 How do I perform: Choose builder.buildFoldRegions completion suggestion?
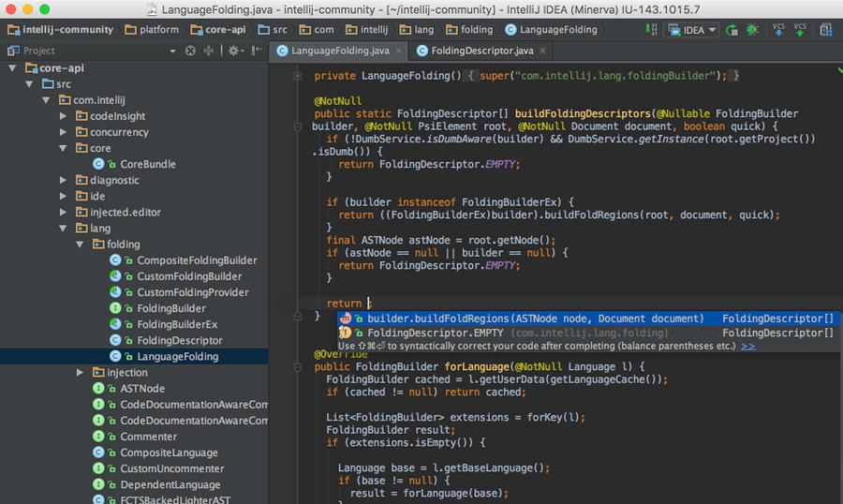point(589,319)
